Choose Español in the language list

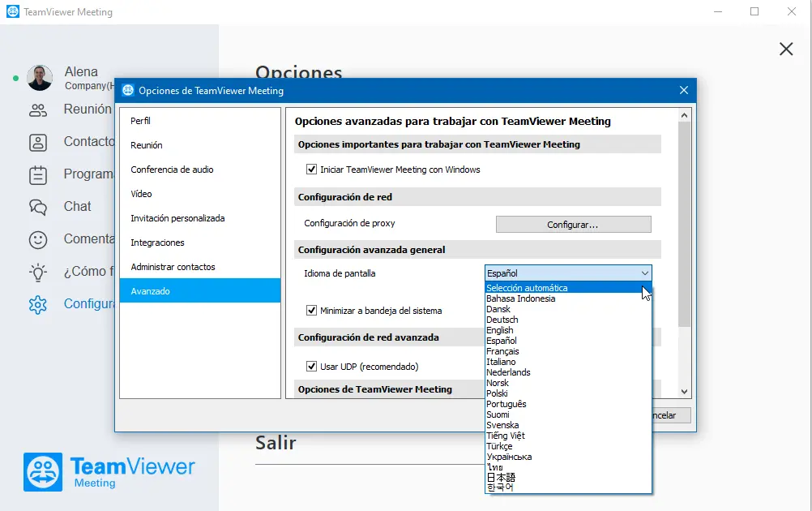tap(568, 341)
